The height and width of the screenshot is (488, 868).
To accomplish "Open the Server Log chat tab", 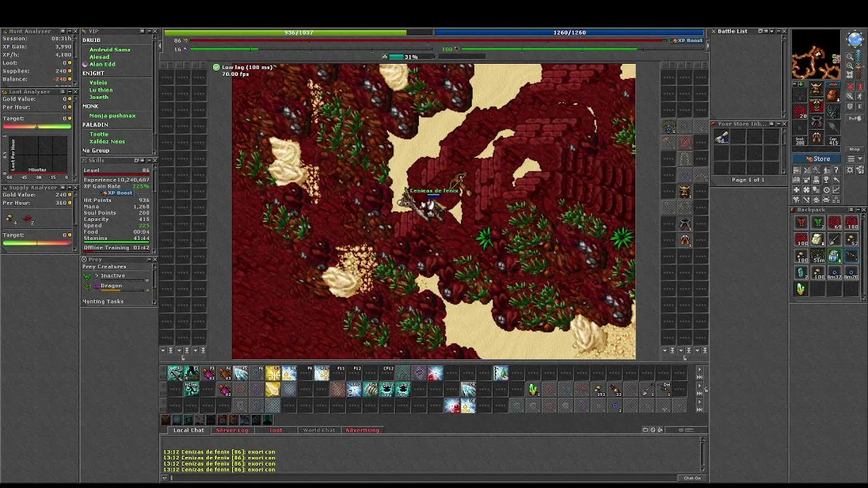I will click(x=232, y=430).
